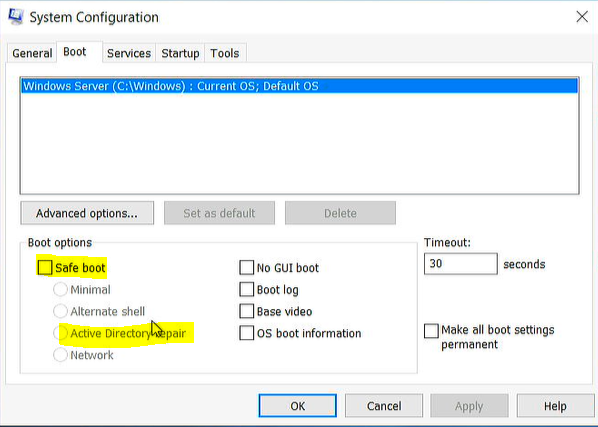Choose the Minimal radio option
The width and height of the screenshot is (598, 427).
60,289
